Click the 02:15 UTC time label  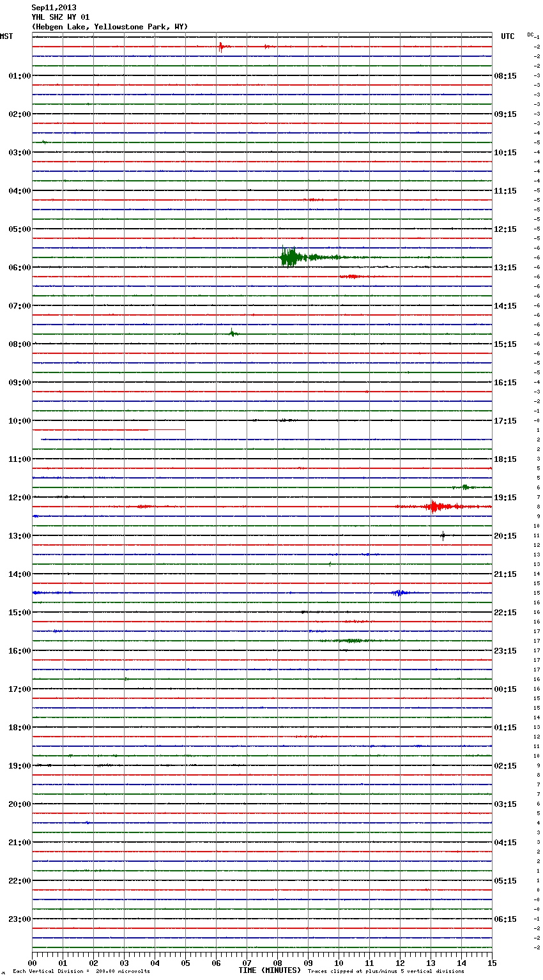[505, 766]
